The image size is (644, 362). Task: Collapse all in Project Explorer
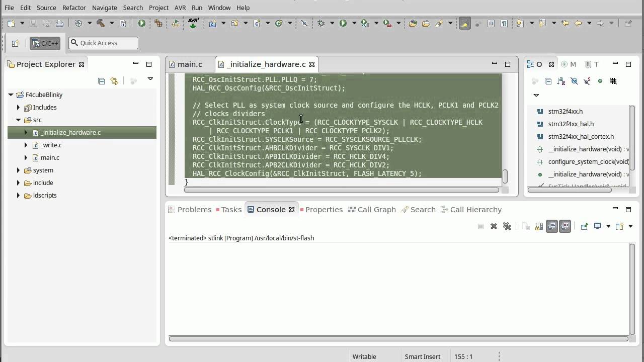[101, 81]
